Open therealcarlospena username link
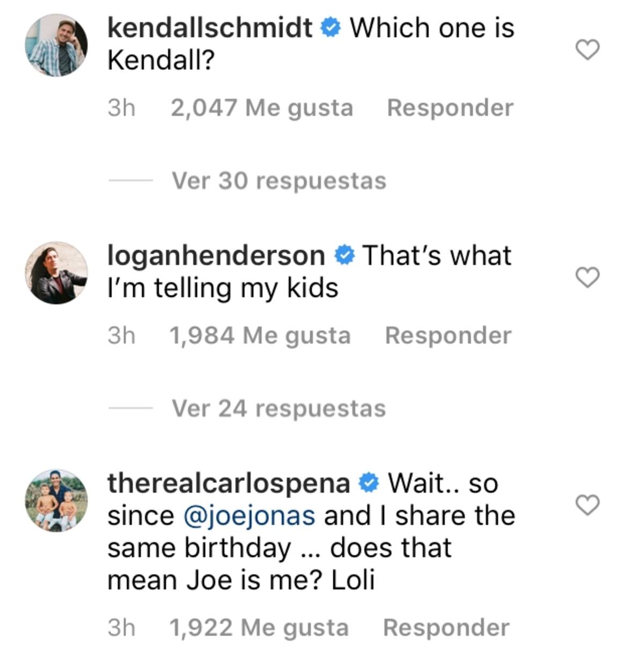644x666 pixels. coord(229,483)
